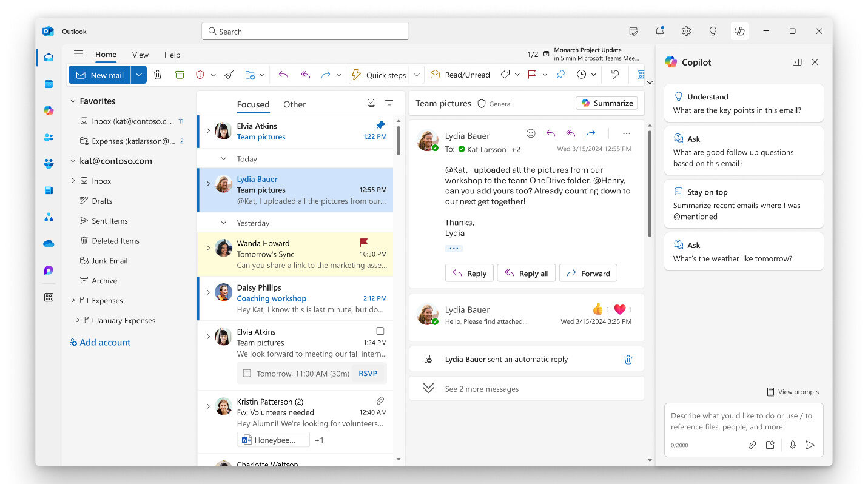This screenshot has width=868, height=484.
Task: Click the ribbon Reply all icon
Action: [306, 75]
